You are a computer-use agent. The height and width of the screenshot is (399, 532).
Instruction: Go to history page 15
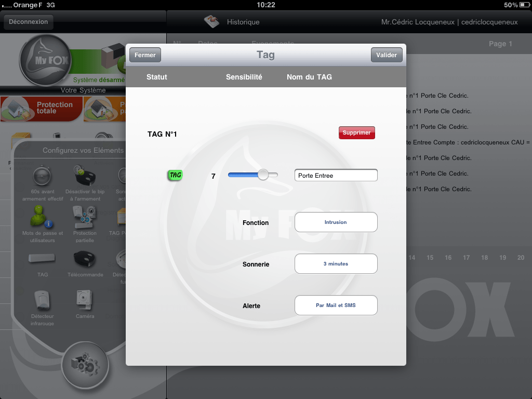click(430, 258)
